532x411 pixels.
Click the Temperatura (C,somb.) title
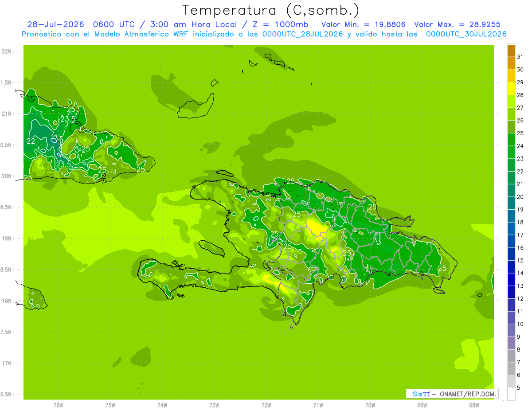click(271, 10)
